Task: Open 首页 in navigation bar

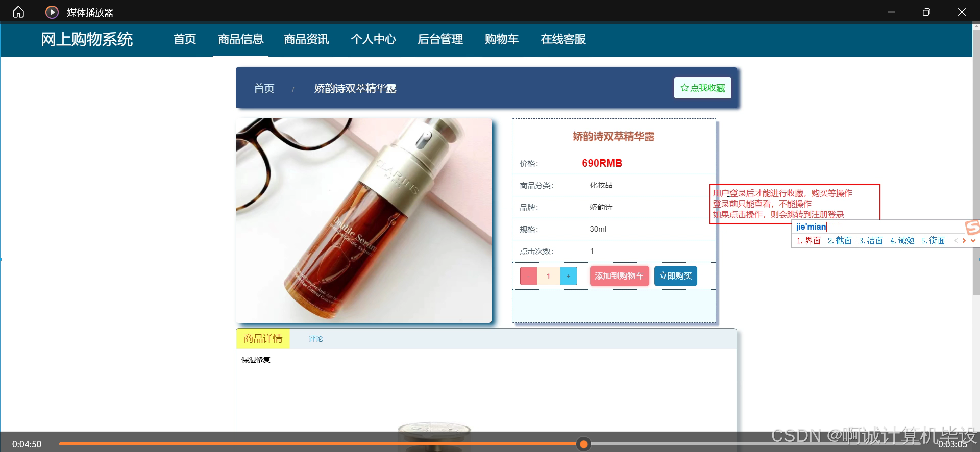Action: click(185, 39)
